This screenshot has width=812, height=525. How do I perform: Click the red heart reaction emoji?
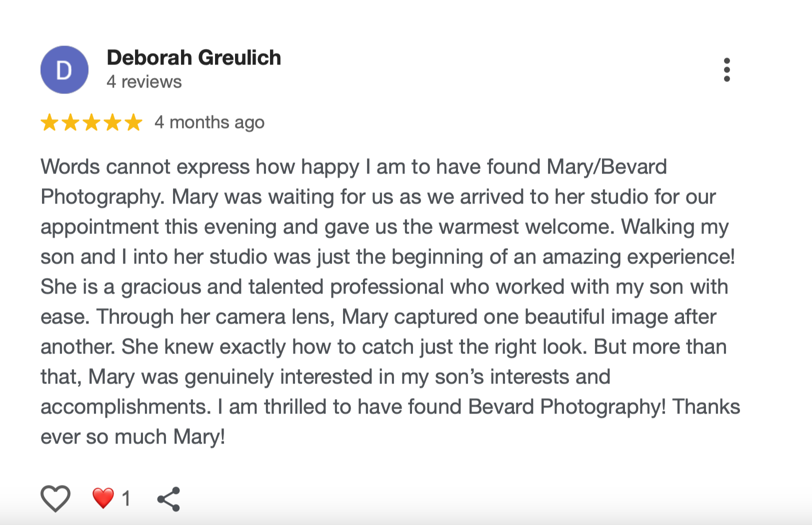tap(103, 498)
